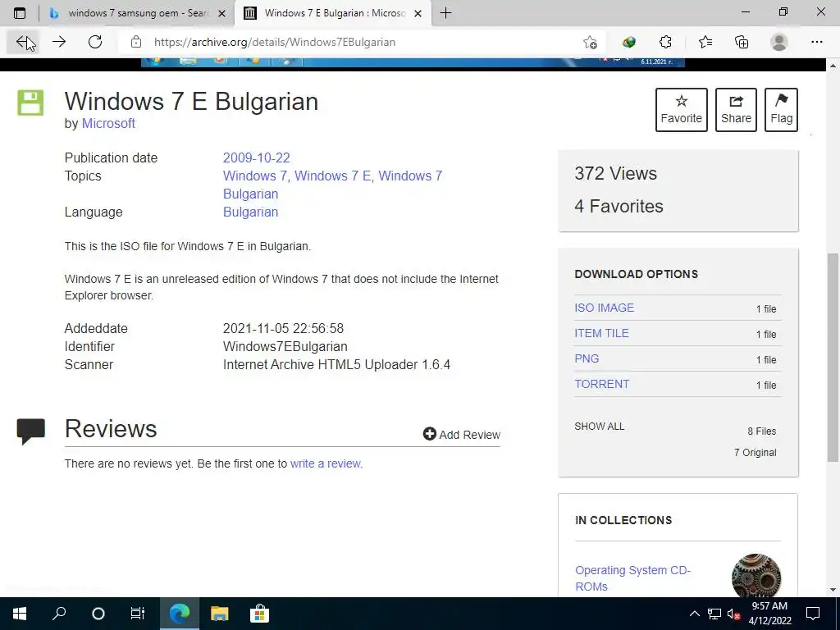The height and width of the screenshot is (630, 840).
Task: Click the network status tray icon
Action: click(714, 614)
